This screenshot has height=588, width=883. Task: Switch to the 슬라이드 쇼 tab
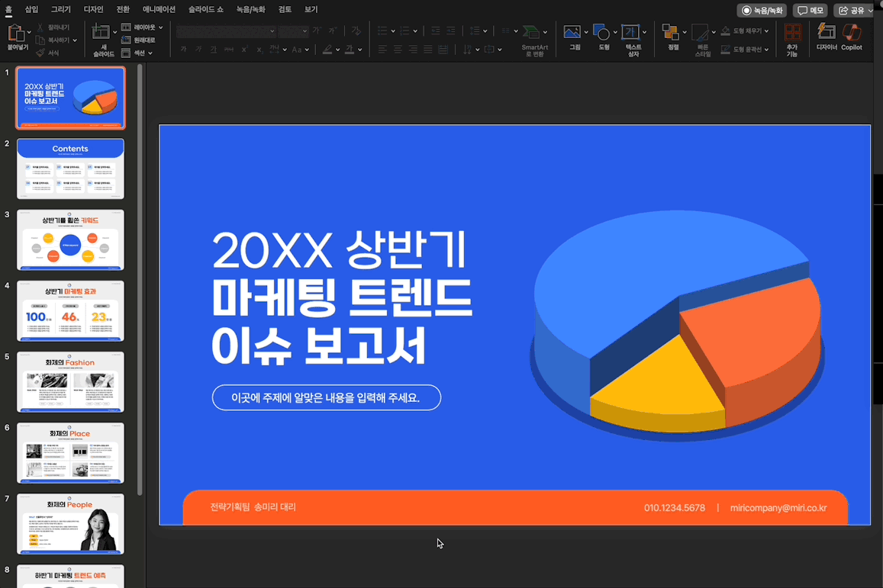205,9
